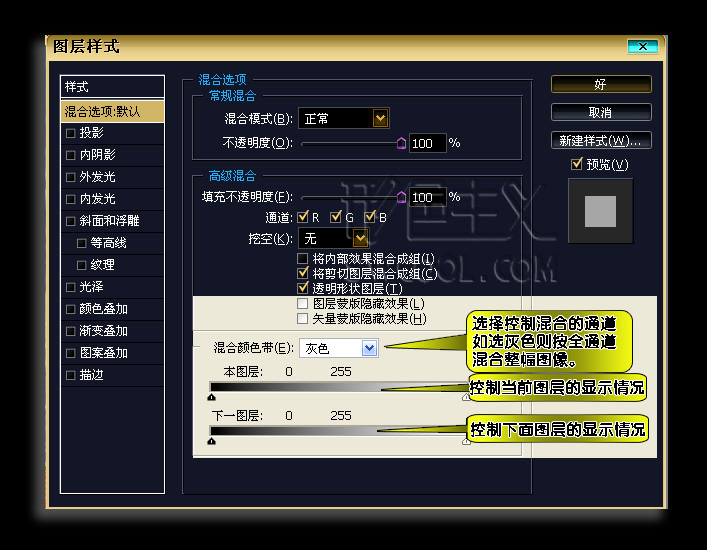Enable the 光泽 satin checkbox
Screen dimensions: 707x550
(70, 287)
